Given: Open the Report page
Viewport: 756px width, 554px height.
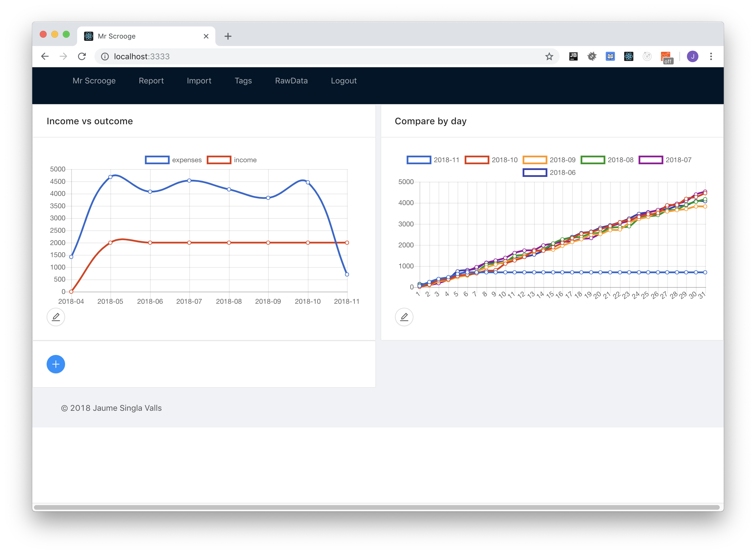Looking at the screenshot, I should [x=151, y=81].
